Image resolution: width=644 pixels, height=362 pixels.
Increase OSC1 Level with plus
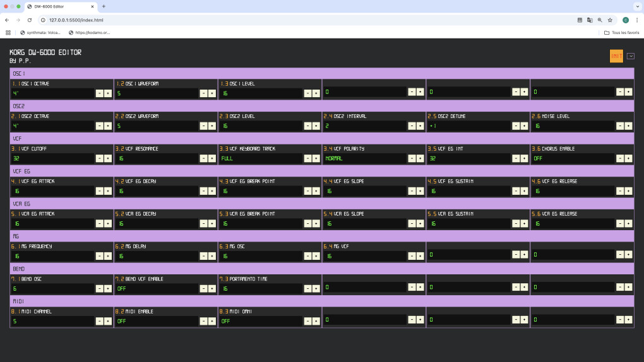pyautogui.click(x=316, y=93)
